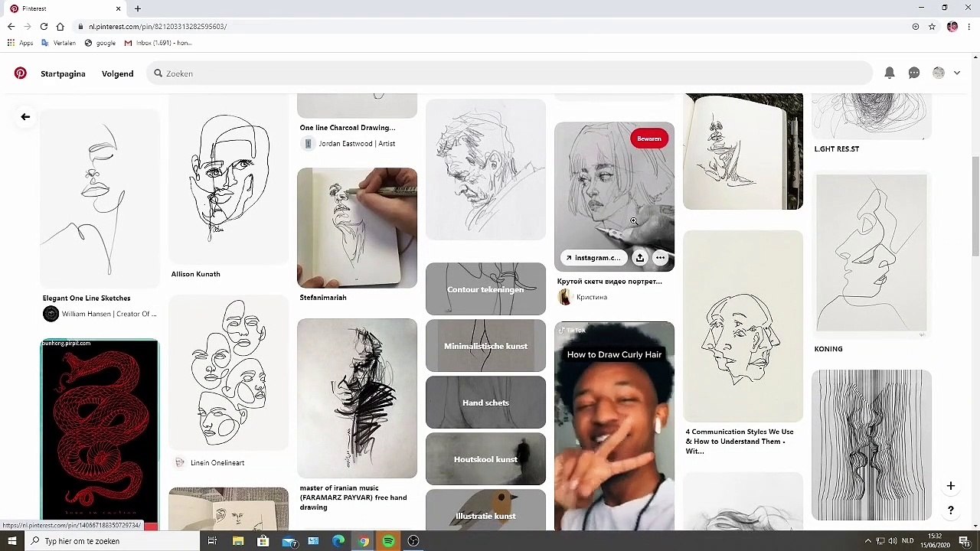Open the volume control in system tray

(x=893, y=541)
